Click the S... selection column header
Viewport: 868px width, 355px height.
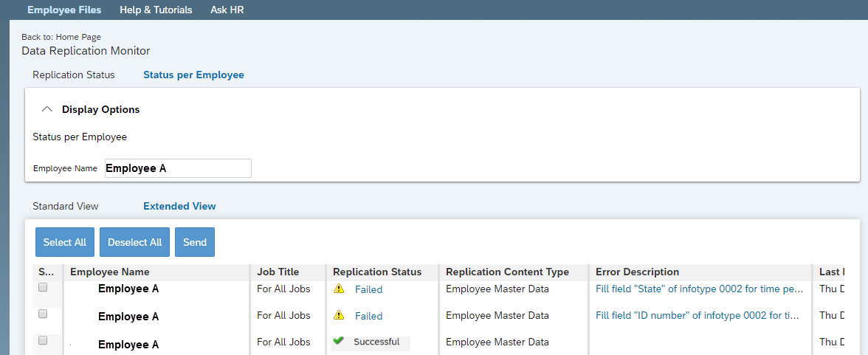[46, 272]
